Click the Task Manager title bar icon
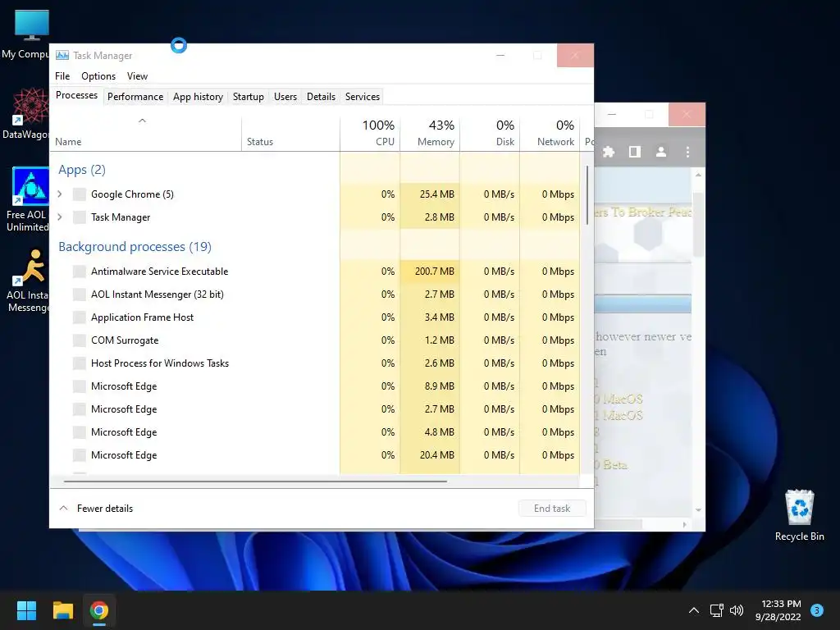The image size is (840, 630). point(62,55)
